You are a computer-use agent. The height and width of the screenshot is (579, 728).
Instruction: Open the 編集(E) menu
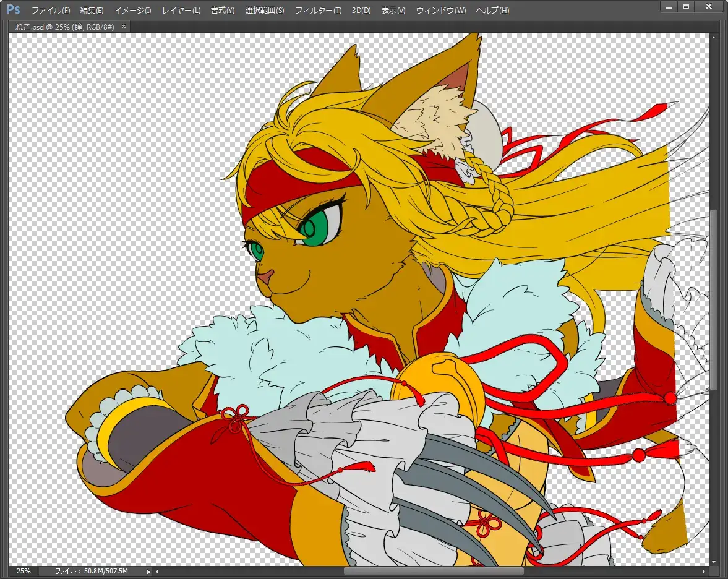click(92, 11)
